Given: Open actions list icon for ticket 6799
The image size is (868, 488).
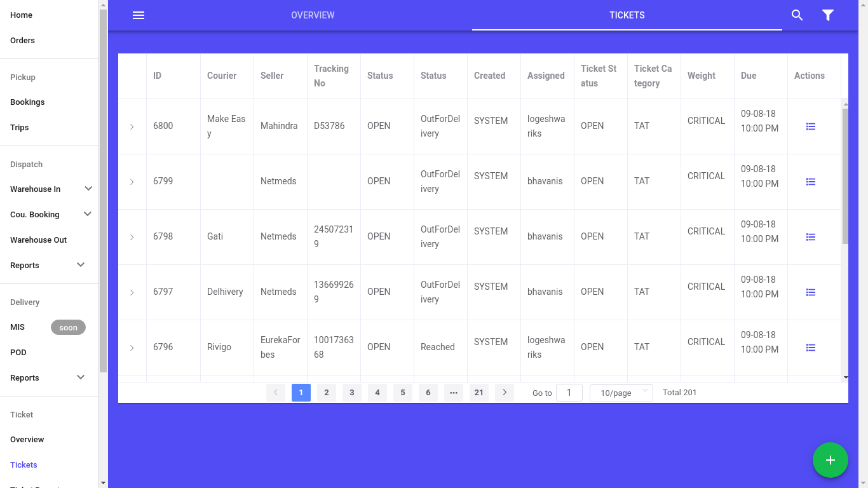Looking at the screenshot, I should click(811, 182).
